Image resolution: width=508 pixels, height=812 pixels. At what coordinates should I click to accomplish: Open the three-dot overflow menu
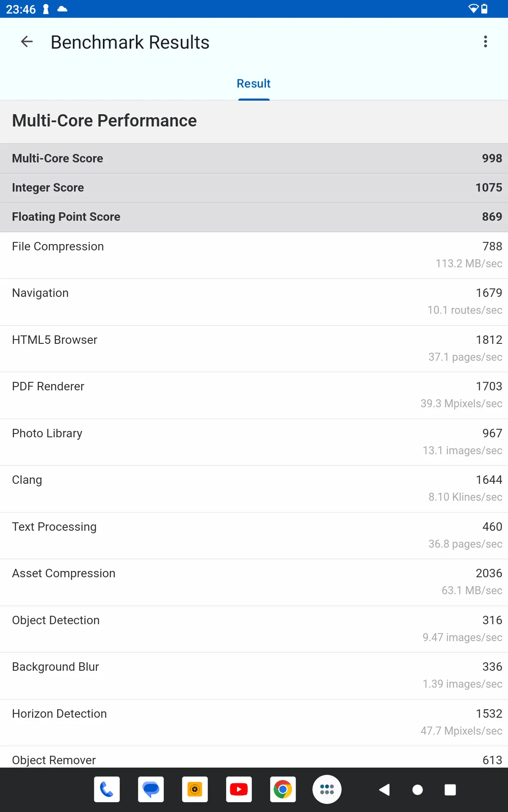click(486, 42)
